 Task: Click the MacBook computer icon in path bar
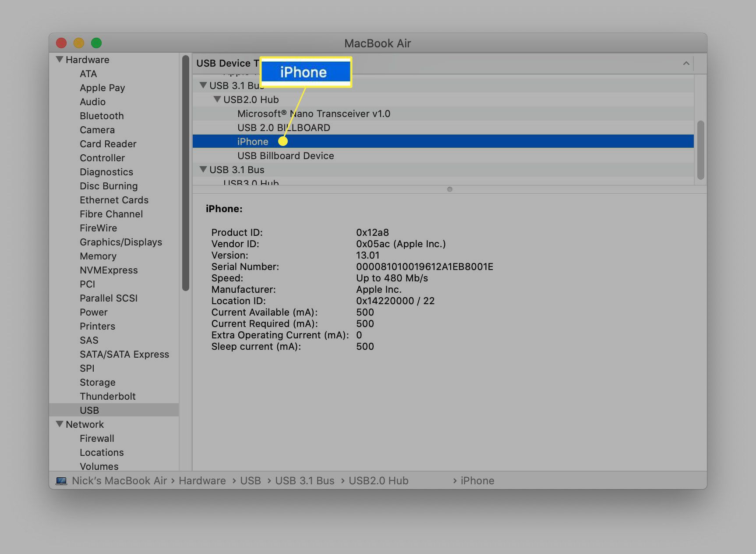click(61, 481)
